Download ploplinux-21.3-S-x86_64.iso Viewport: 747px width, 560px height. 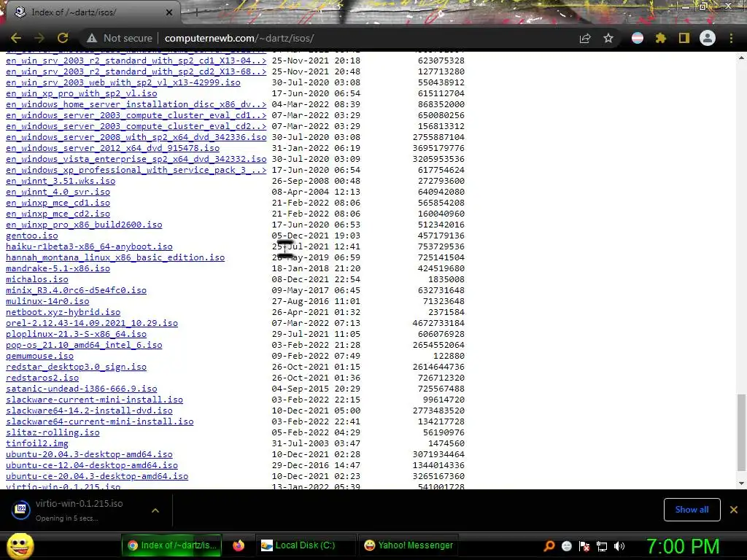pos(76,334)
